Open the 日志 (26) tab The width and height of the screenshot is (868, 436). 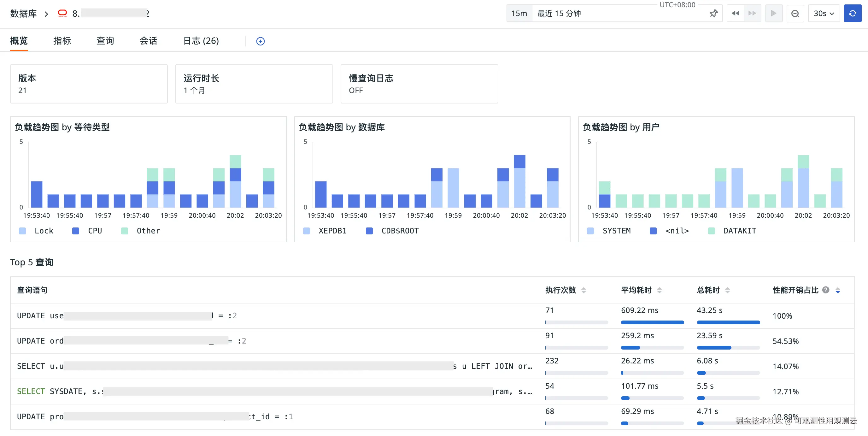click(x=201, y=41)
